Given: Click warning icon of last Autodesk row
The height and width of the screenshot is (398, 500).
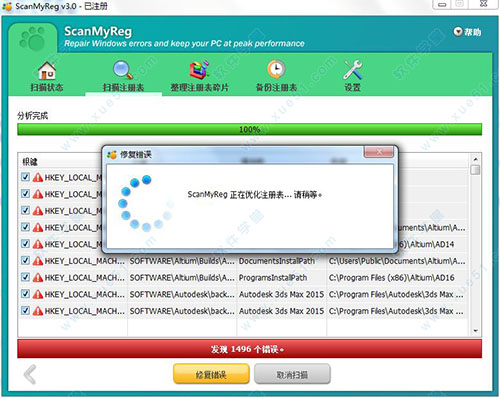Looking at the screenshot, I should [38, 311].
